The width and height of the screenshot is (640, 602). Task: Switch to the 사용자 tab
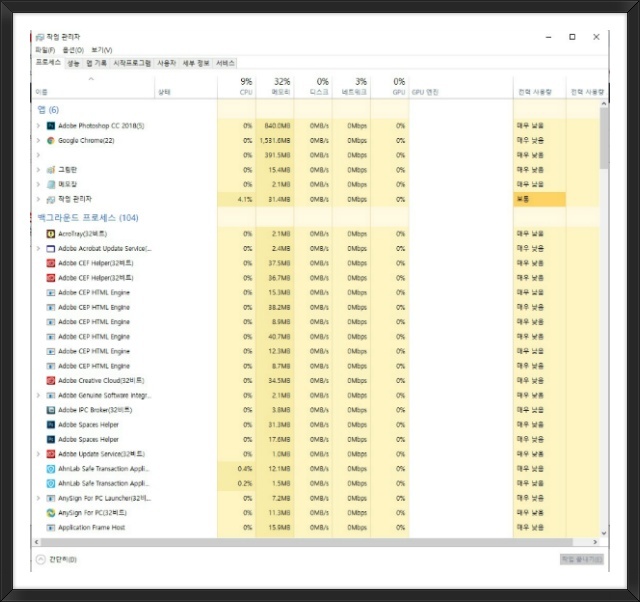tap(167, 63)
